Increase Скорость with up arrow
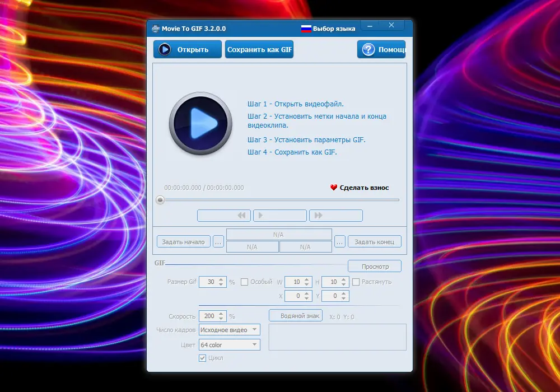 pyautogui.click(x=221, y=314)
